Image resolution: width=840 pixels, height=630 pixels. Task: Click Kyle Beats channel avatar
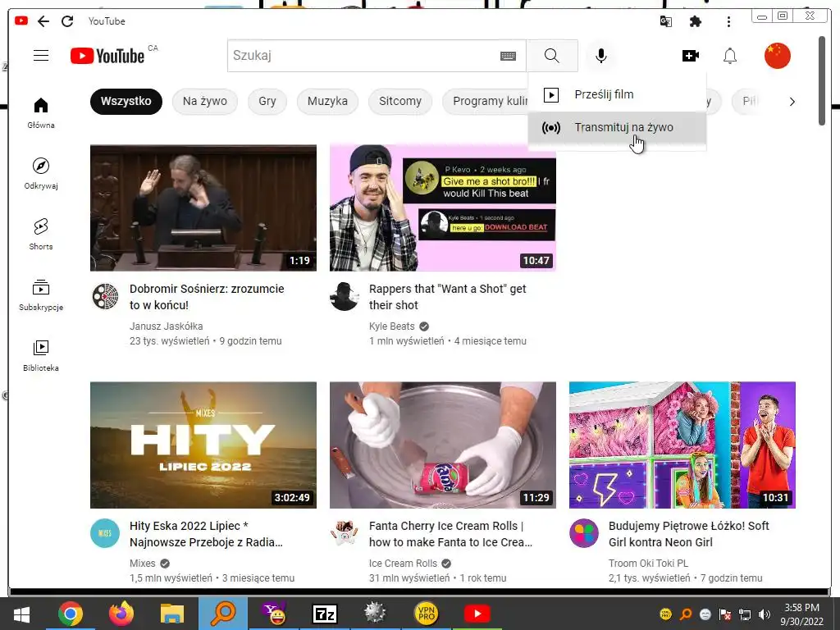344,296
